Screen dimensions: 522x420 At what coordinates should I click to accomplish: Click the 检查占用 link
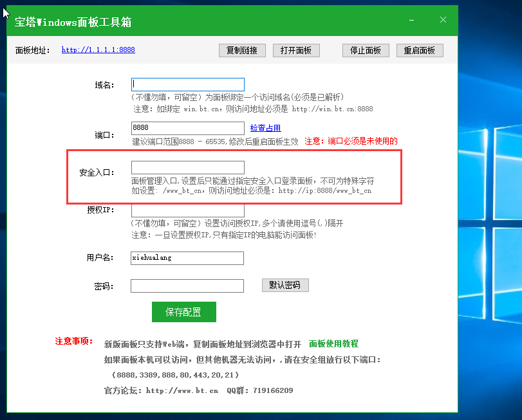coord(265,128)
